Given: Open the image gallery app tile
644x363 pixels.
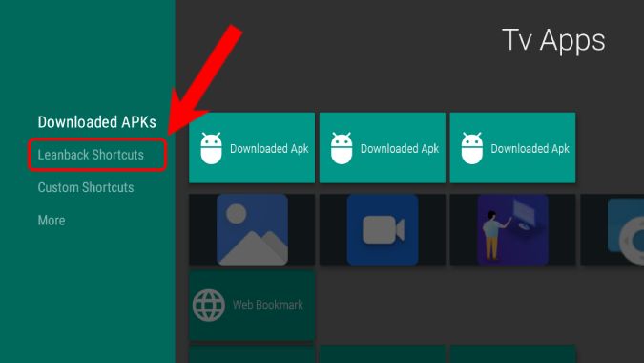Looking at the screenshot, I should [x=252, y=230].
